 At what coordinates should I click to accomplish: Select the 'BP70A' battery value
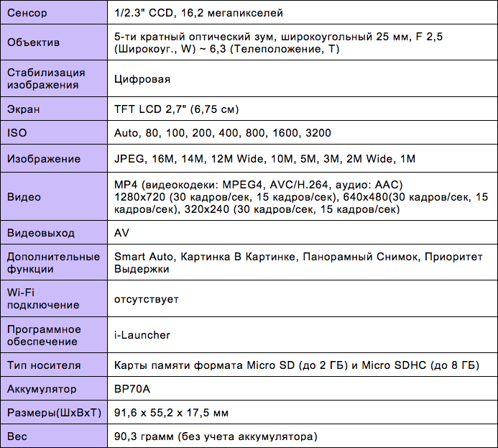132,389
